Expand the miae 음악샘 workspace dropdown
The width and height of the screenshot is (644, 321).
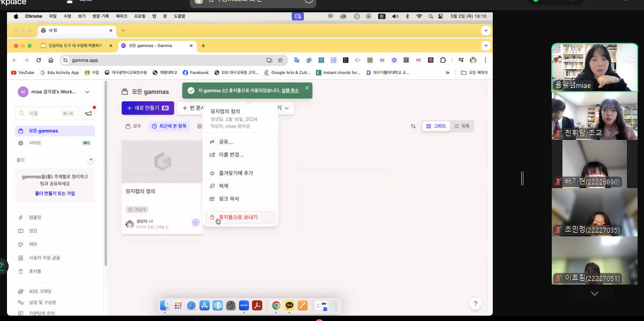[x=87, y=92]
